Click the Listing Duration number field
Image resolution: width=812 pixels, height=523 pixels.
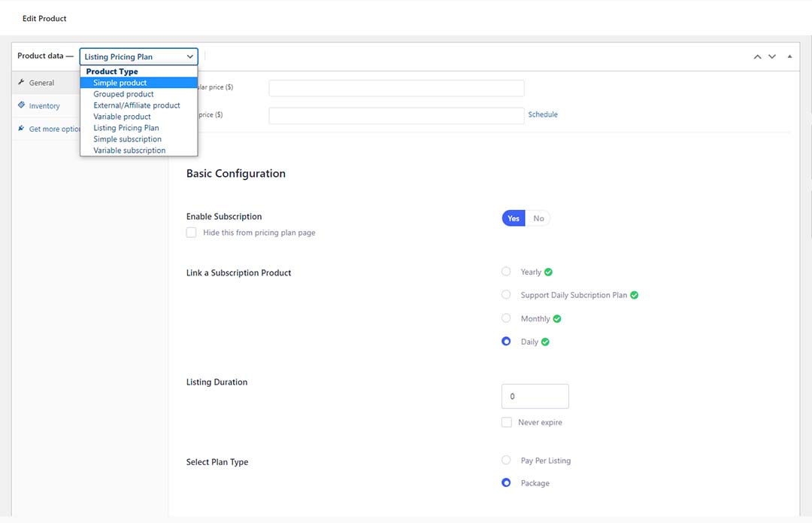[x=535, y=396]
